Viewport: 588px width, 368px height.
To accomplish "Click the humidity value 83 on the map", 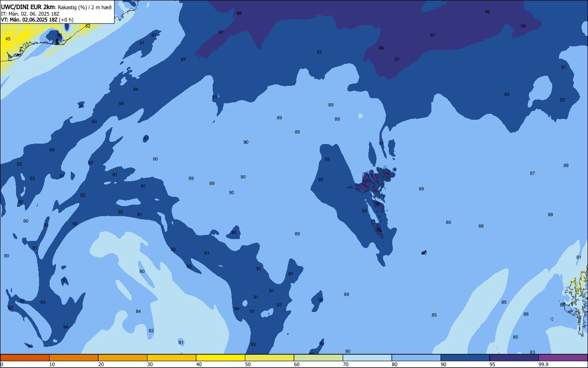I will 532,352.
